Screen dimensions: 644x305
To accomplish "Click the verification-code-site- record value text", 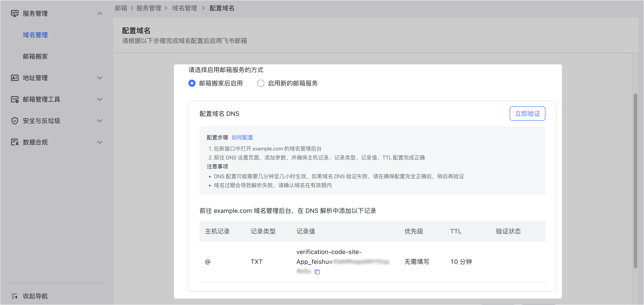I will (329, 252).
